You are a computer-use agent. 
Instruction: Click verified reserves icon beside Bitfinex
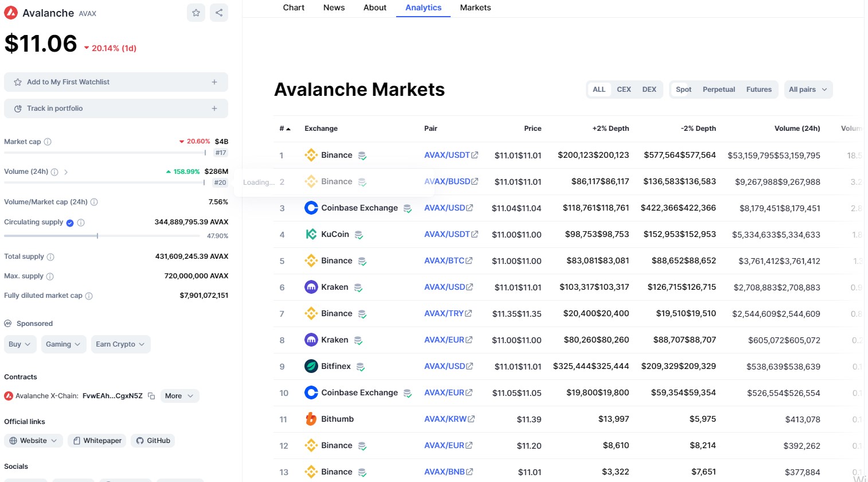tap(361, 367)
